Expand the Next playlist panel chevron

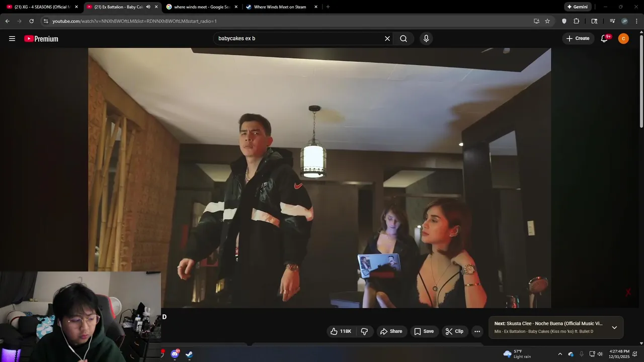click(x=614, y=327)
